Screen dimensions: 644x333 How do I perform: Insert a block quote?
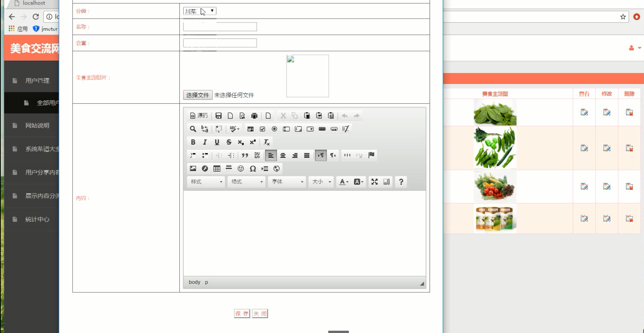click(245, 155)
